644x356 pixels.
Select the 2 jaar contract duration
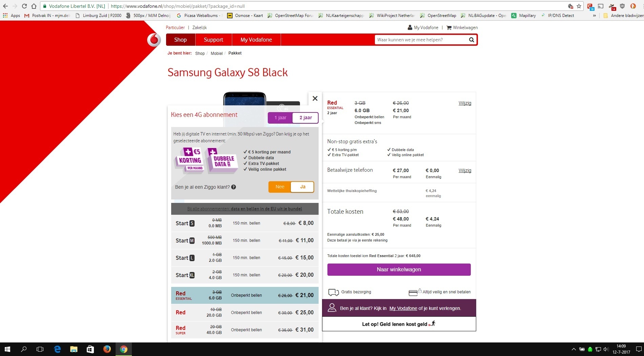305,118
